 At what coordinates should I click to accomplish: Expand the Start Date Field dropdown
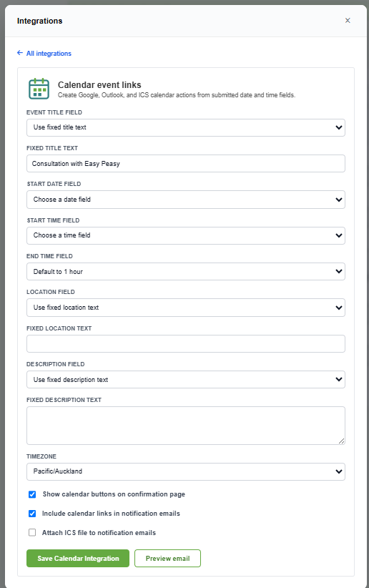tap(186, 200)
